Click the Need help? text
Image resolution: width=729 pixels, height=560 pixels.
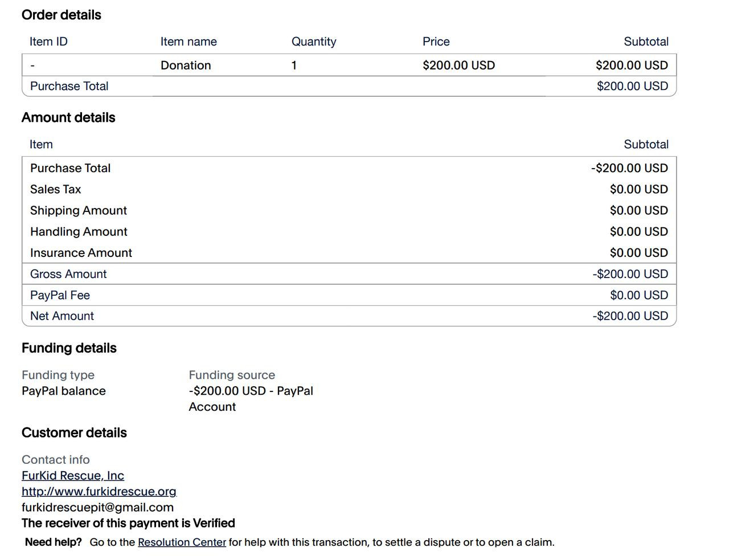(54, 542)
